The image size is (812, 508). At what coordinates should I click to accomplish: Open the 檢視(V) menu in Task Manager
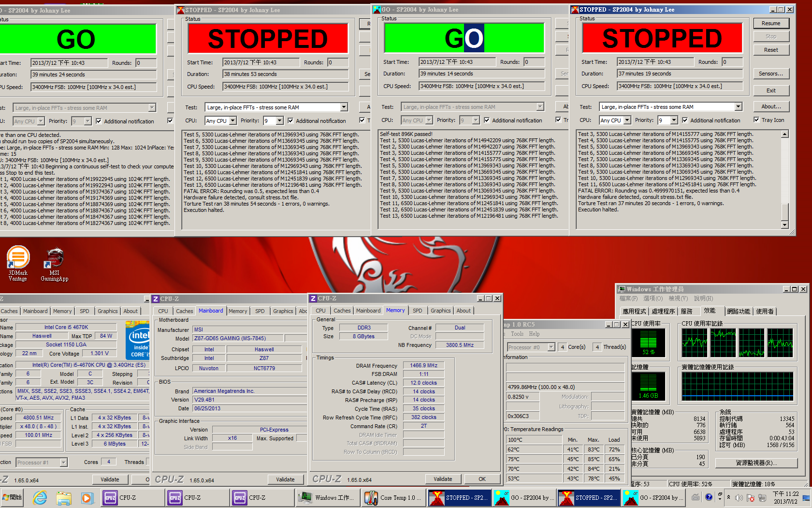(678, 299)
